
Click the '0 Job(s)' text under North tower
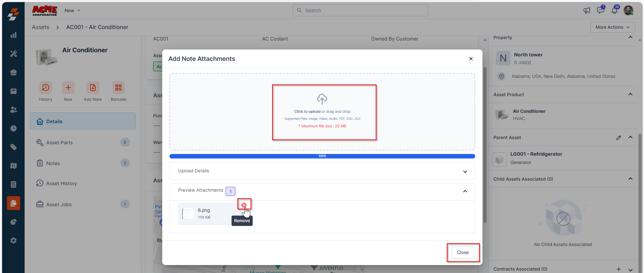(x=522, y=63)
